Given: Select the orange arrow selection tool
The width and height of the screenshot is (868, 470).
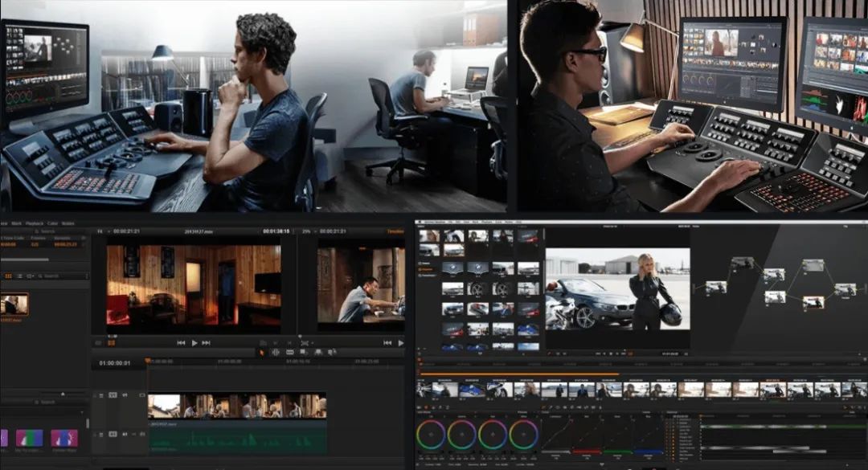Looking at the screenshot, I should (262, 352).
